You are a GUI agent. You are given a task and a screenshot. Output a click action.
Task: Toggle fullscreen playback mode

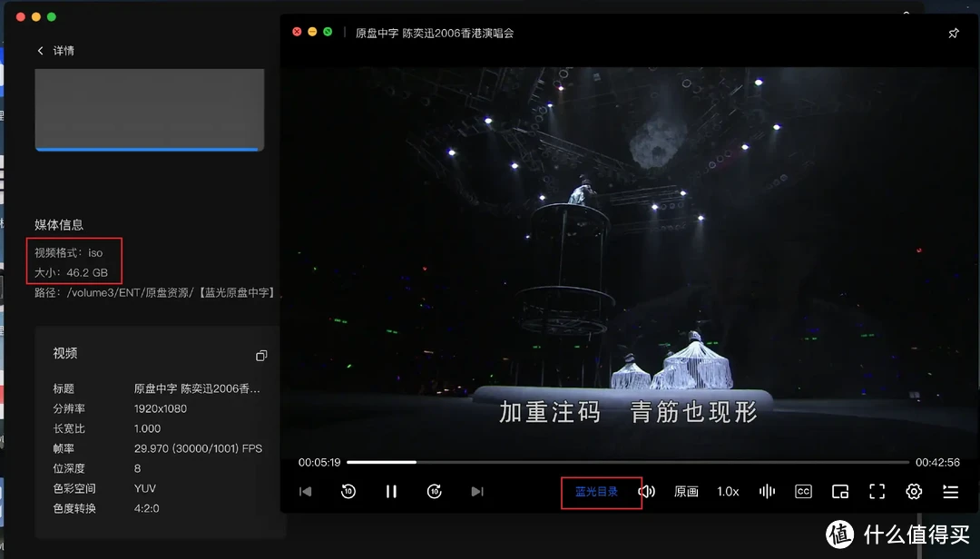877,491
